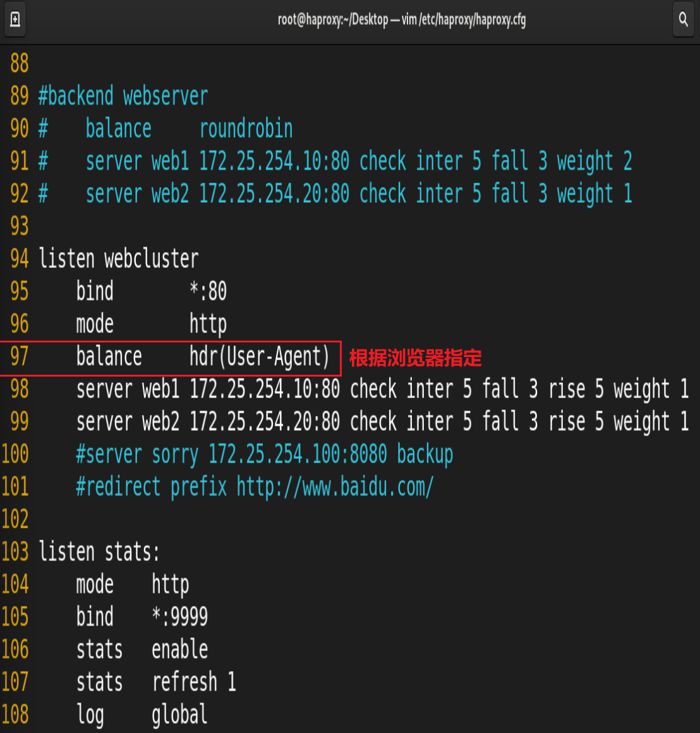Click 'log' keyword on line 108
700x733 pixels.
(90, 716)
